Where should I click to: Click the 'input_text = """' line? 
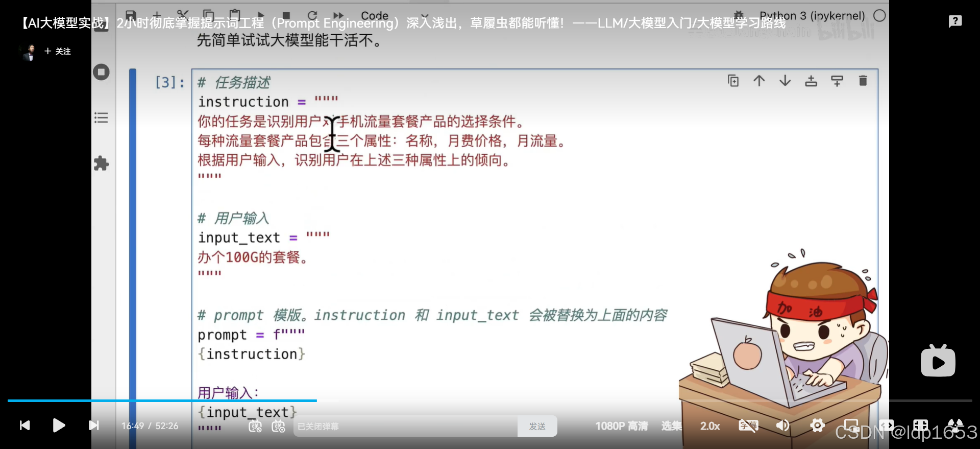tap(264, 238)
